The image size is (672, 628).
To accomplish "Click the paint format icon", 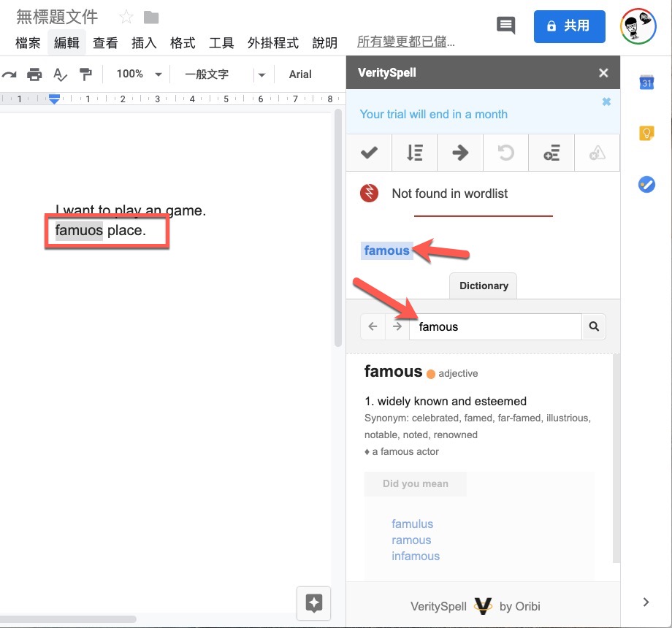I will point(85,74).
